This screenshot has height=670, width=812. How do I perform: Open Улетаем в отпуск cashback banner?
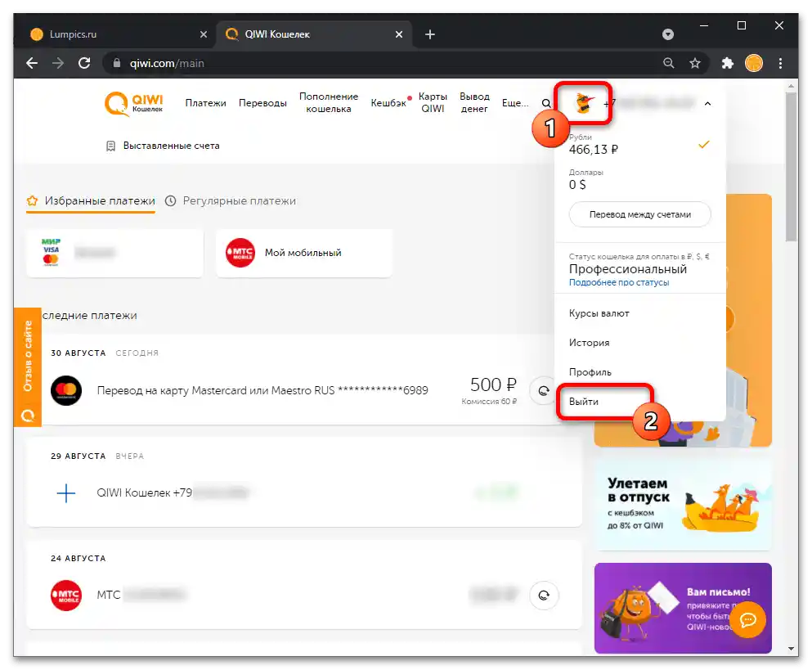683,506
